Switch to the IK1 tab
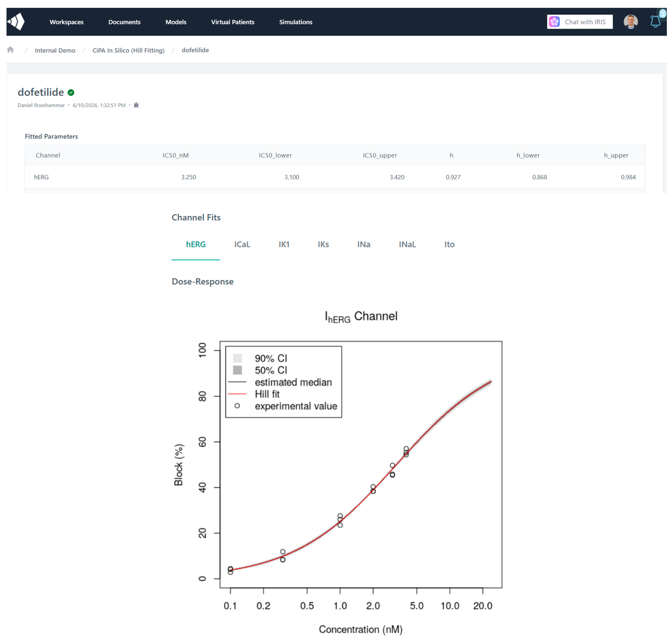Image resolution: width=672 pixels, height=641 pixels. pos(284,244)
